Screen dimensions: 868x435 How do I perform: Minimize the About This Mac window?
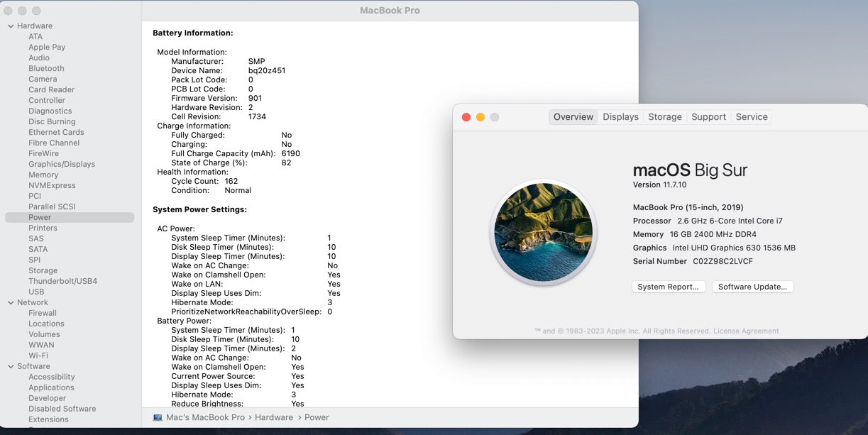point(480,117)
